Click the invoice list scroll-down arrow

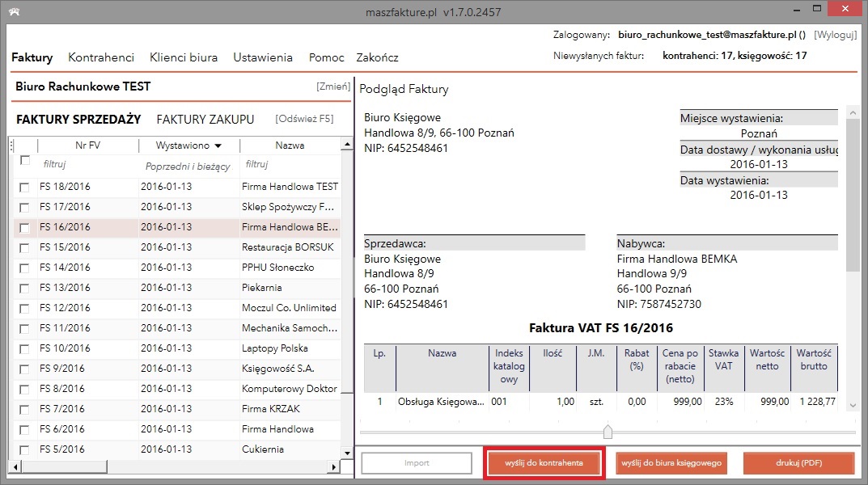(347, 453)
